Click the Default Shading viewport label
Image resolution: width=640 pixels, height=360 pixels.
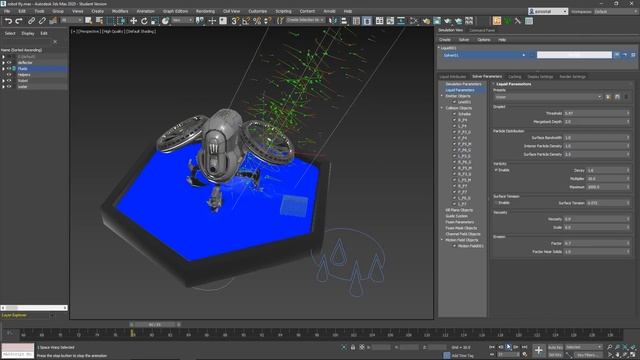(141, 31)
